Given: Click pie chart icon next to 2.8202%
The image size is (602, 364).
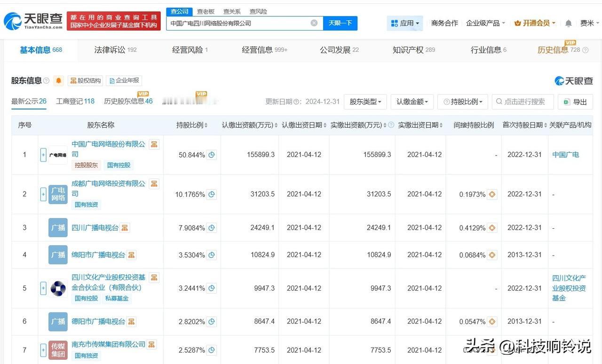Looking at the screenshot, I should pos(212,322).
